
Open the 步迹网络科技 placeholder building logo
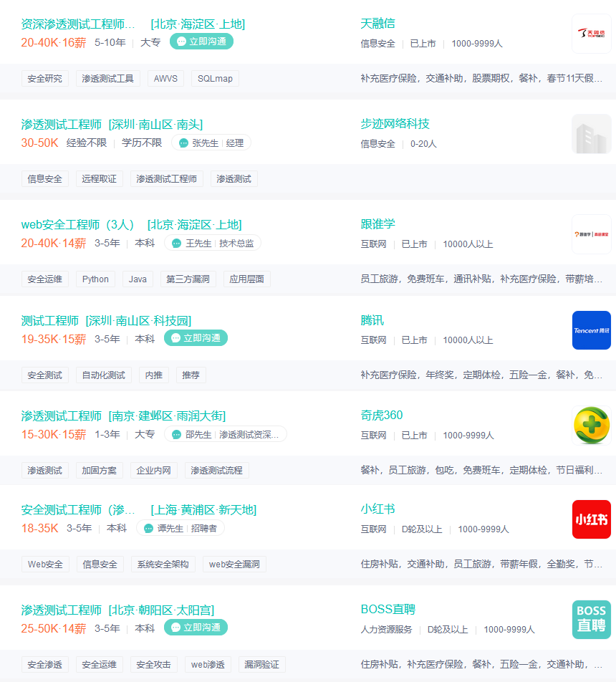(591, 134)
